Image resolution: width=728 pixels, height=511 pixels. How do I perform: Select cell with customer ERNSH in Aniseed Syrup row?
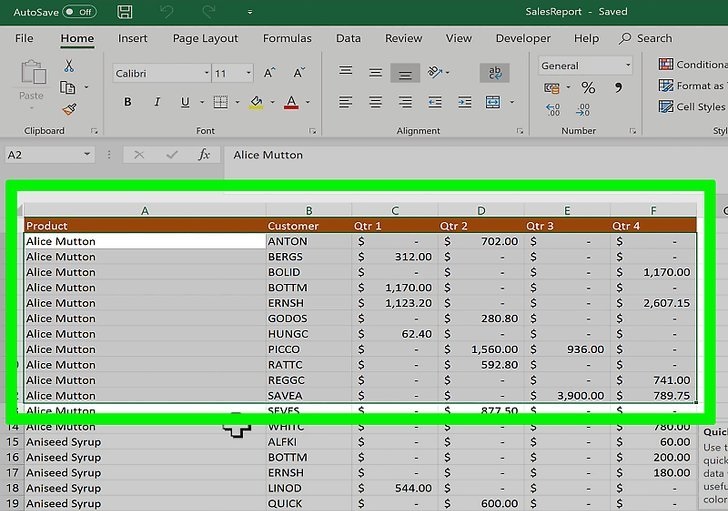pos(309,472)
